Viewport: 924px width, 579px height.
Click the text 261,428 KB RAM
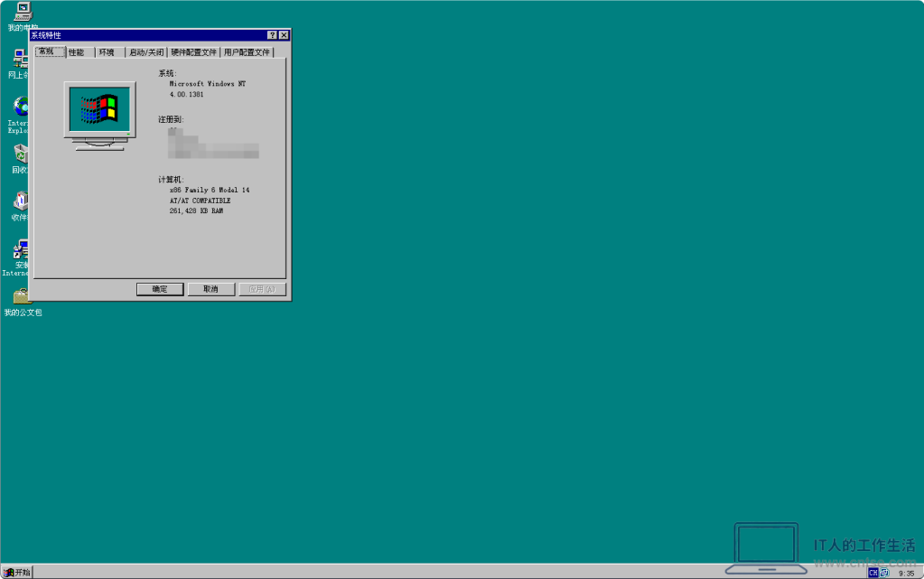[x=196, y=210]
